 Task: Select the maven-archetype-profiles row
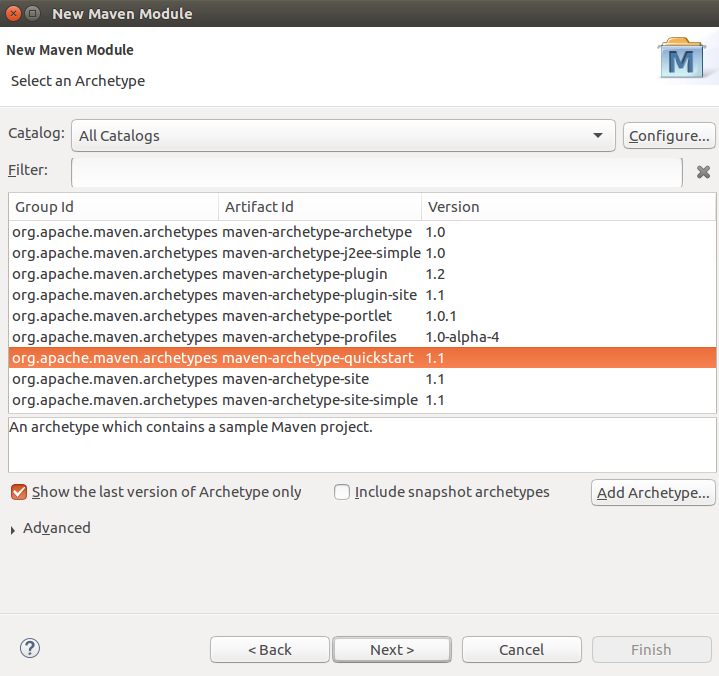coord(362,337)
